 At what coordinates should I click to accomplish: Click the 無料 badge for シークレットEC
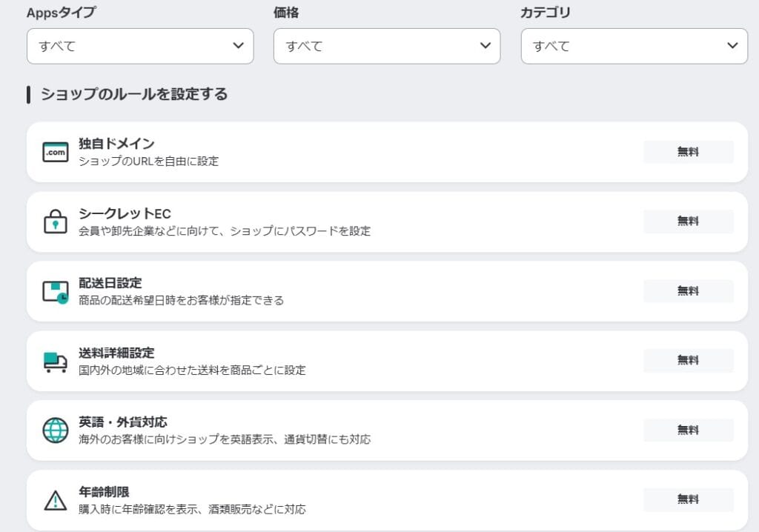point(688,222)
